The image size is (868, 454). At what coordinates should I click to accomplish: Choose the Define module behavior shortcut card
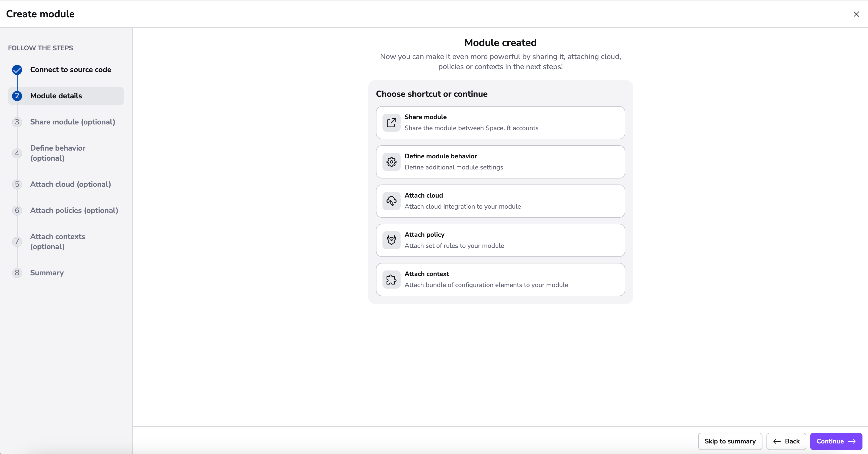coord(500,162)
